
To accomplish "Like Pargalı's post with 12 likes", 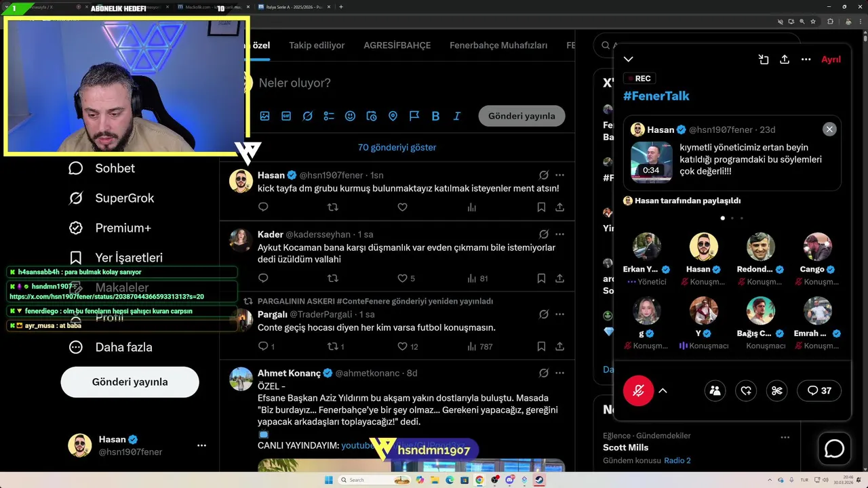I will click(407, 346).
